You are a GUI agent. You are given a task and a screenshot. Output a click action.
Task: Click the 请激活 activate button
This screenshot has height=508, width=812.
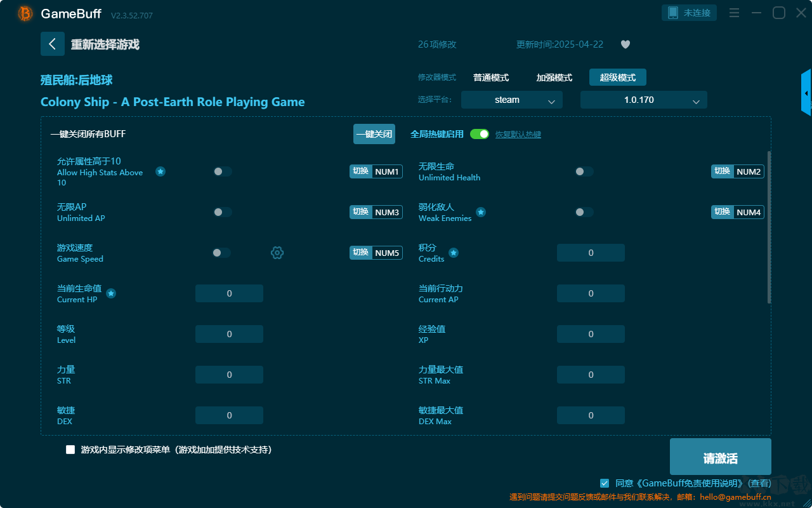pyautogui.click(x=721, y=457)
